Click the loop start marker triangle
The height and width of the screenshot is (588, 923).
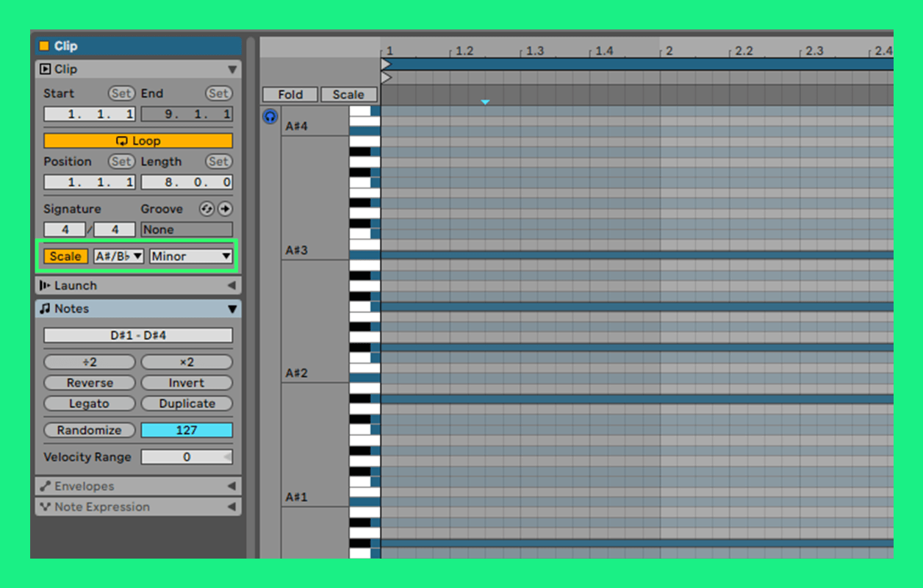coord(387,65)
